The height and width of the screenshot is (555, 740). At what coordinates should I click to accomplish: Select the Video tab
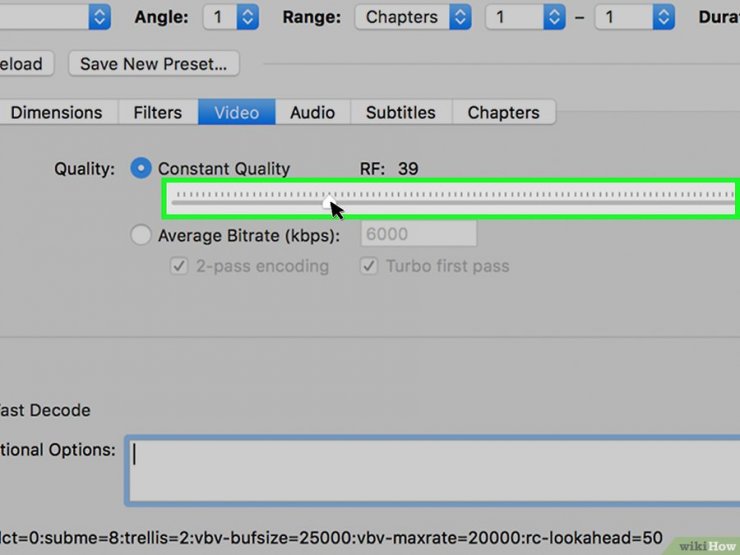click(236, 112)
